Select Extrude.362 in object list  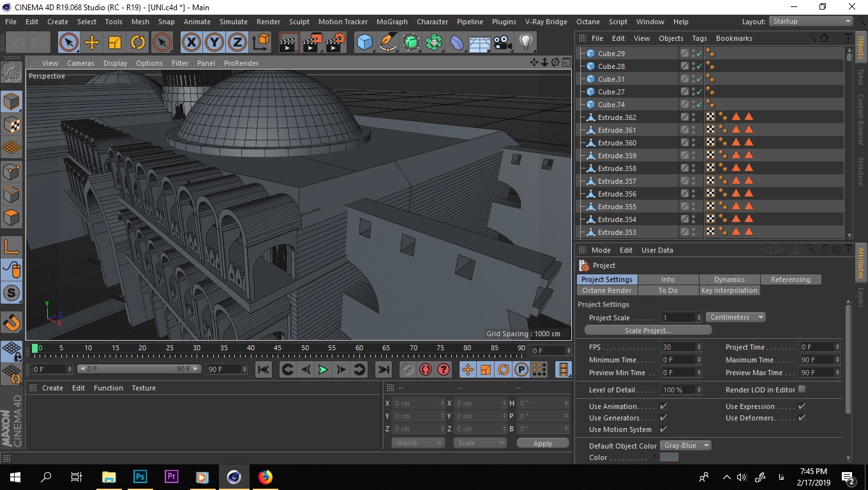(617, 117)
